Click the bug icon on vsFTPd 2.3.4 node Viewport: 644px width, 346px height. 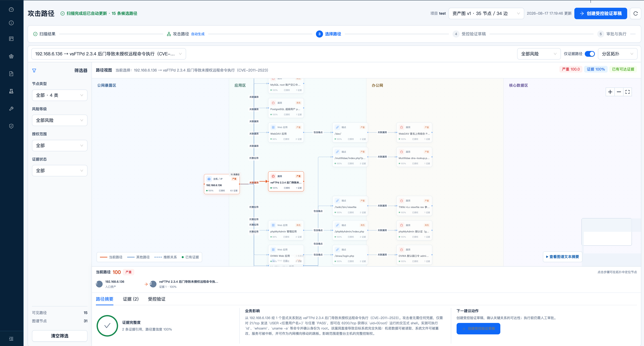(273, 176)
